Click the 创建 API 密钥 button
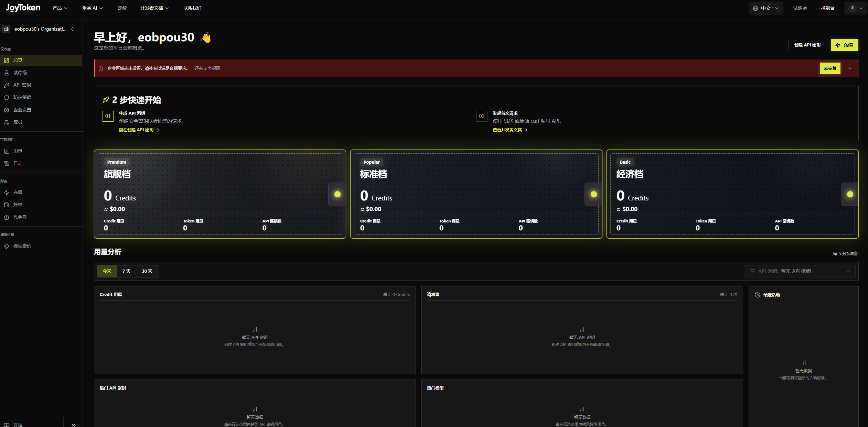The width and height of the screenshot is (868, 427). click(x=807, y=45)
